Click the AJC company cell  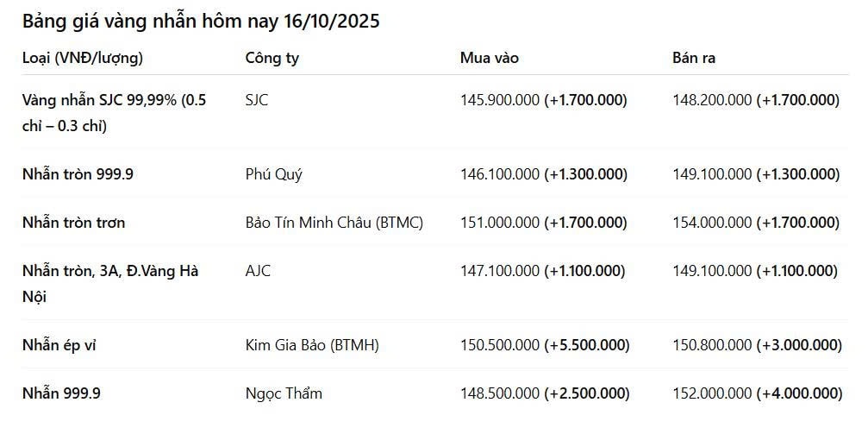[x=258, y=271]
